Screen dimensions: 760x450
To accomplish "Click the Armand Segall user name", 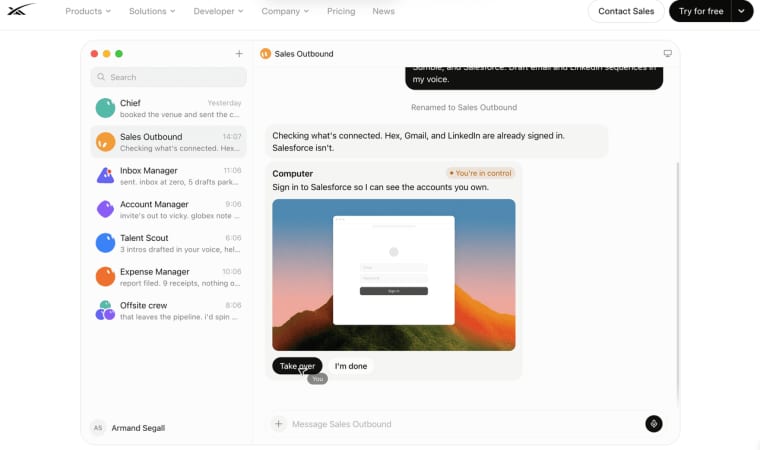I will pos(138,428).
